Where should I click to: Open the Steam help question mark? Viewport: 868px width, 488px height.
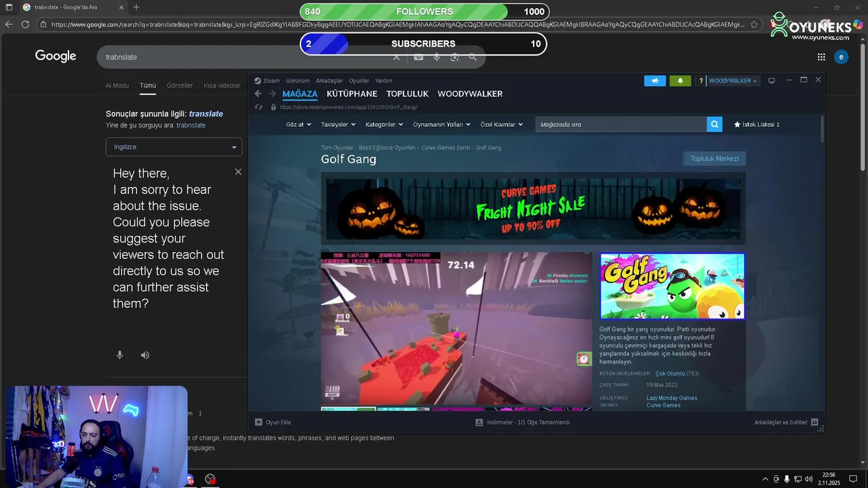point(701,81)
